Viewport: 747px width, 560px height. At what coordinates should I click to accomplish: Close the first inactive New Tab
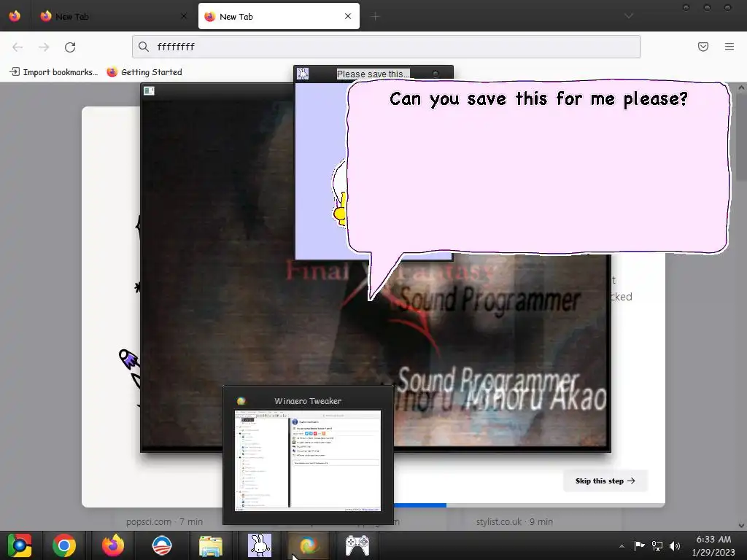click(184, 16)
